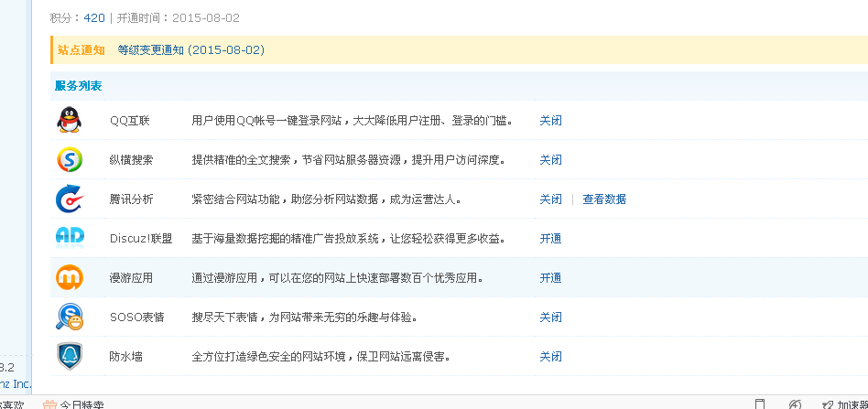Click 开通 for 漫游应用

pos(551,278)
